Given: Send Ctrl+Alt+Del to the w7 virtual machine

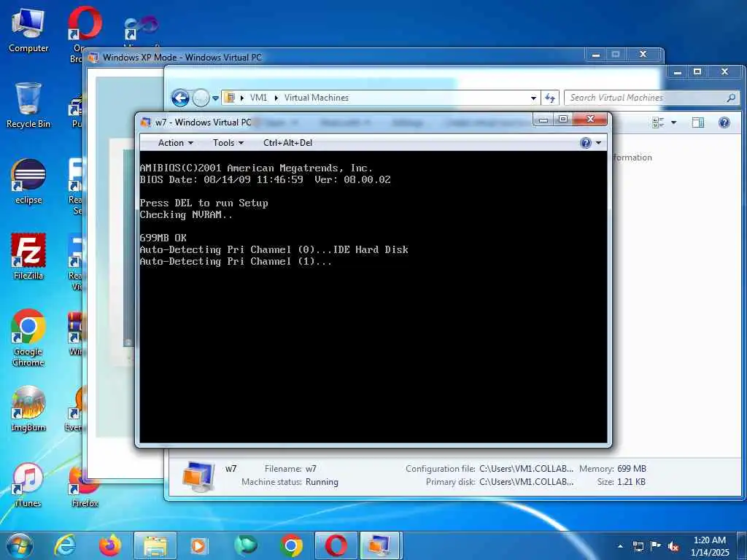Looking at the screenshot, I should pyautogui.click(x=287, y=143).
